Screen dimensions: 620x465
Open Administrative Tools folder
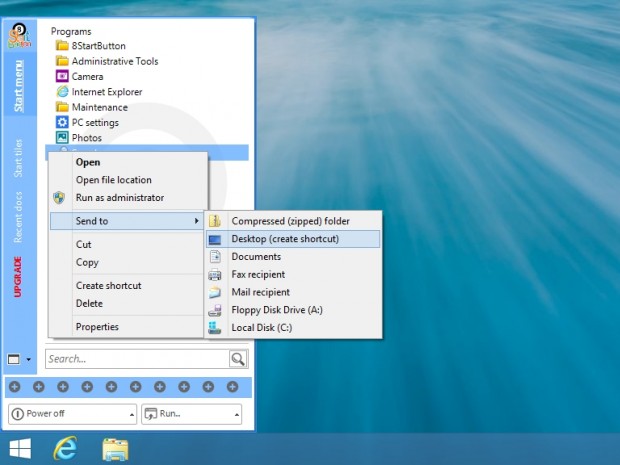click(x=107, y=61)
